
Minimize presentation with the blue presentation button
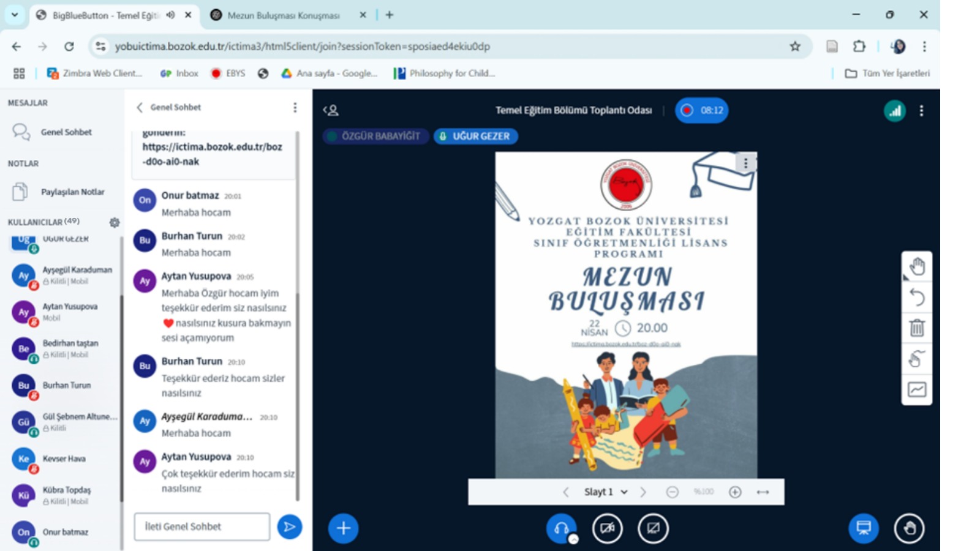tap(864, 528)
